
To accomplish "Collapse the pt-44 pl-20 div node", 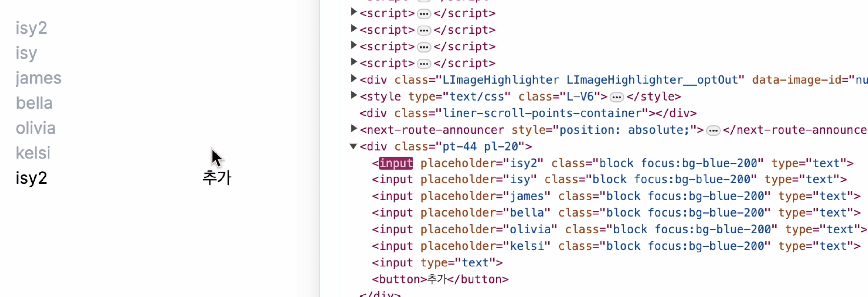I will click(x=354, y=146).
